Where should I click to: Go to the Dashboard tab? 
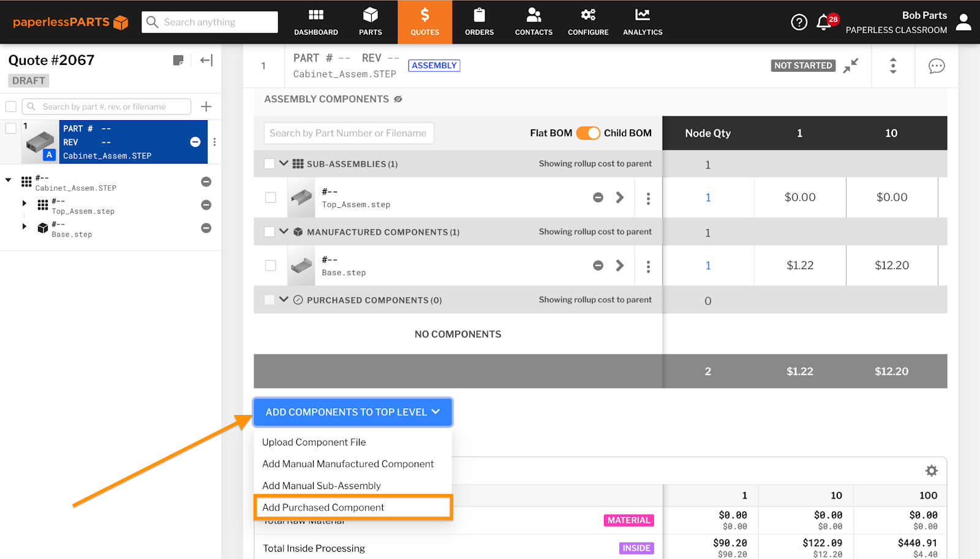pos(316,22)
